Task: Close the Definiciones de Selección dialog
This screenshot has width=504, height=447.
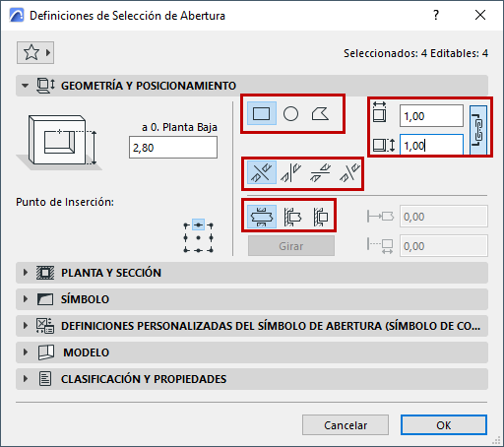Action: pos(480,15)
